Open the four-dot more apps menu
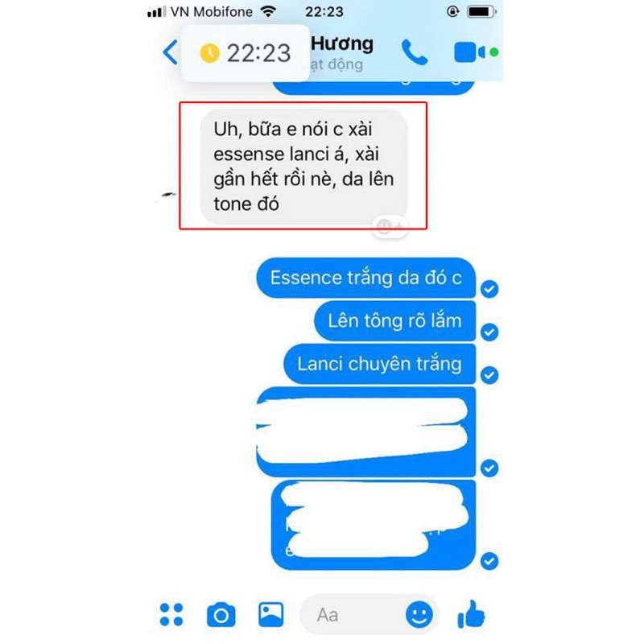 171,614
